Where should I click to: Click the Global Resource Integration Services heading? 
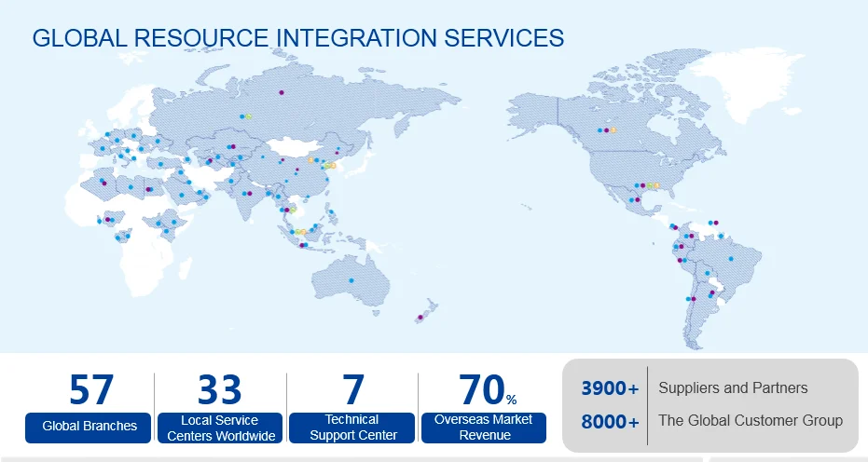[298, 38]
